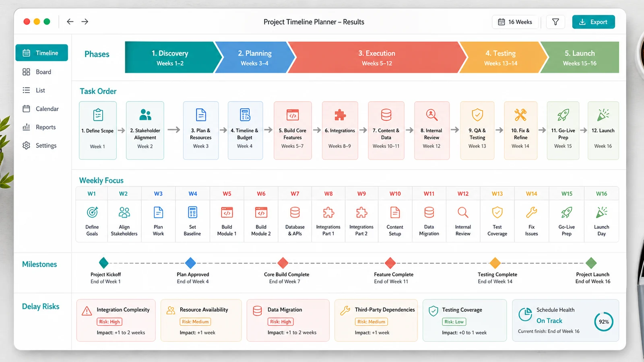The image size is (644, 362).
Task: Click the Plan Approved milestone diamond
Action: [191, 263]
